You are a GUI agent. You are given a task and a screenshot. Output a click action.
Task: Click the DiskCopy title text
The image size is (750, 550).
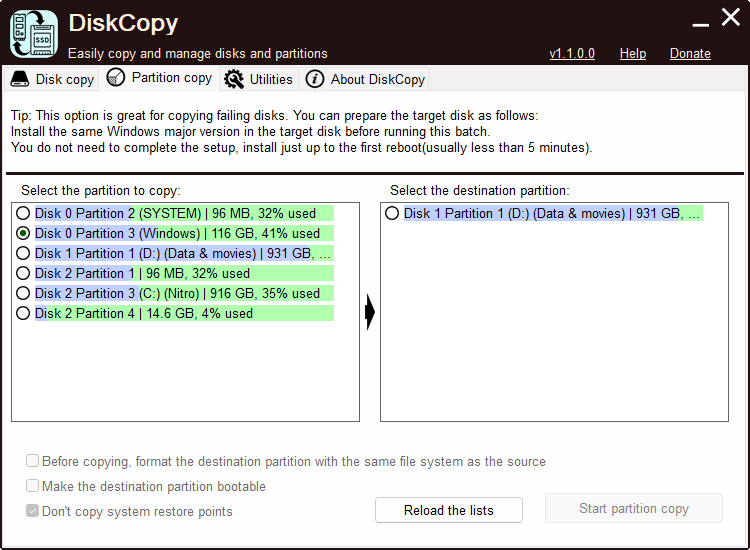click(123, 23)
